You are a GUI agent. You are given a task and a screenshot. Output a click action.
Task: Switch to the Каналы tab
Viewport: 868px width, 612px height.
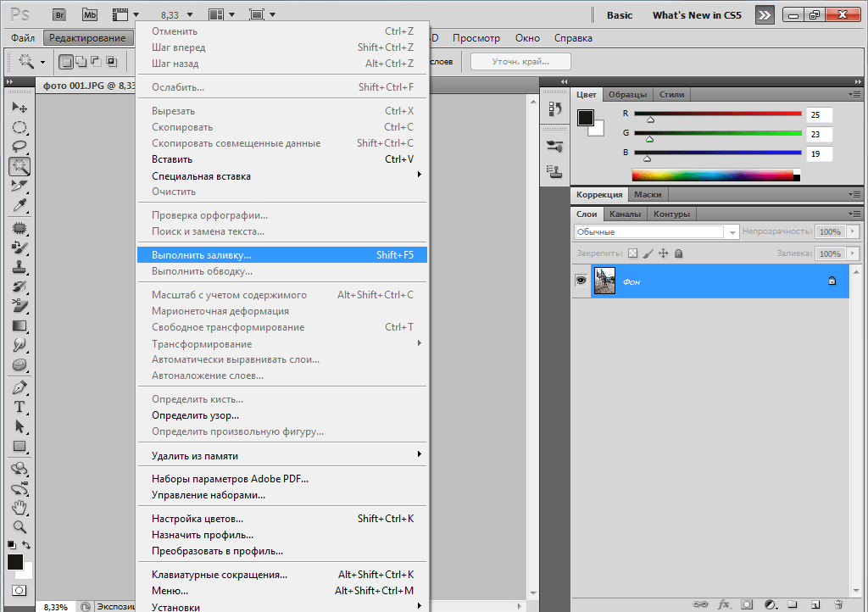pyautogui.click(x=625, y=214)
